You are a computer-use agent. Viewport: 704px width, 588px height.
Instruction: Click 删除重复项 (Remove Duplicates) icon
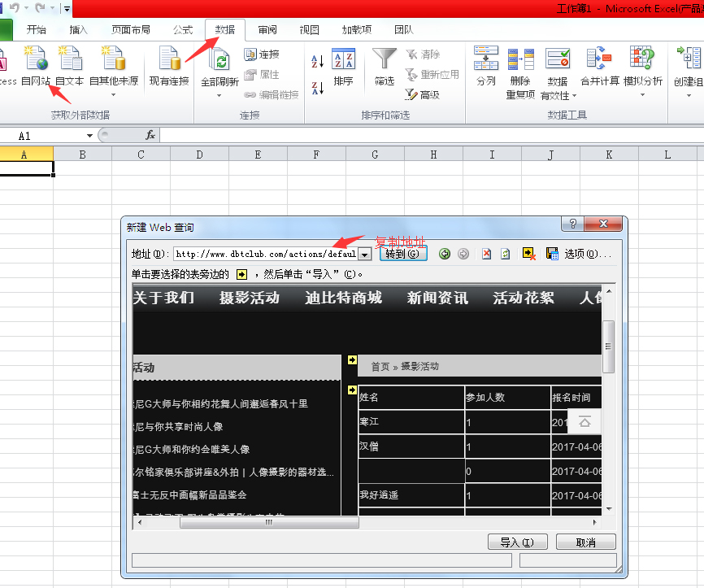point(520,61)
